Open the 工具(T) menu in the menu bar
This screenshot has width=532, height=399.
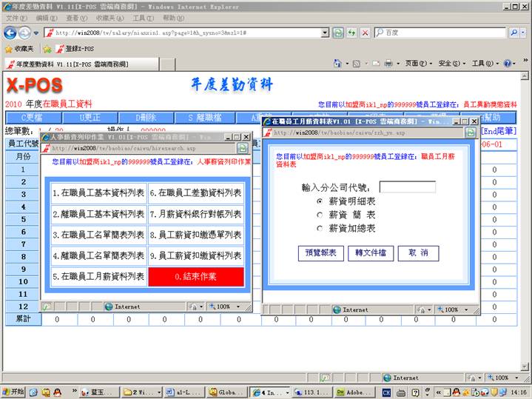143,18
